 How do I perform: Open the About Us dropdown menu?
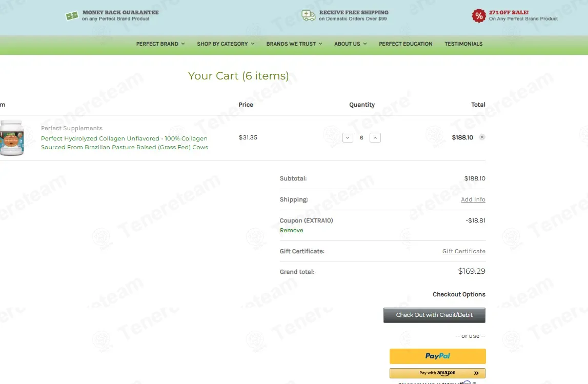point(350,44)
